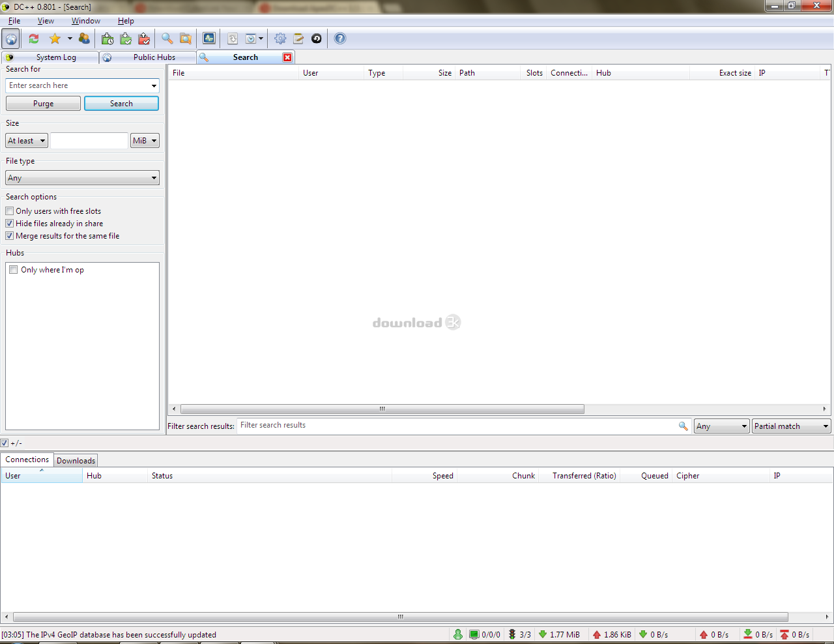Viewport: 834px width, 644px height.
Task: Open the Users icon in toolbar
Action: click(x=84, y=38)
